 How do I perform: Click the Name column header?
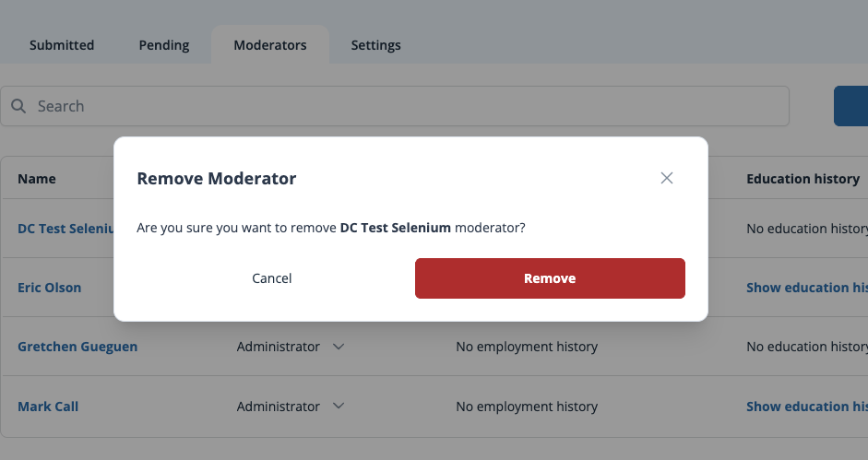pyautogui.click(x=37, y=179)
